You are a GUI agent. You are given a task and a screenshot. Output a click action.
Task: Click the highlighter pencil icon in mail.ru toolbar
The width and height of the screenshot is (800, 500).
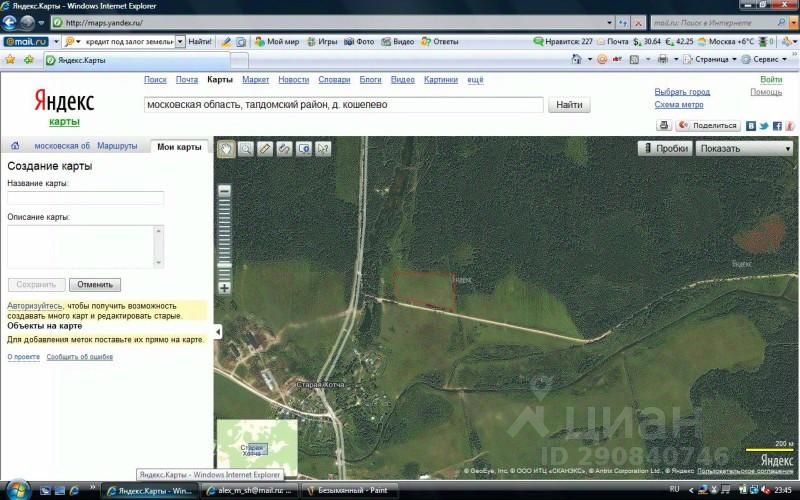tap(226, 42)
